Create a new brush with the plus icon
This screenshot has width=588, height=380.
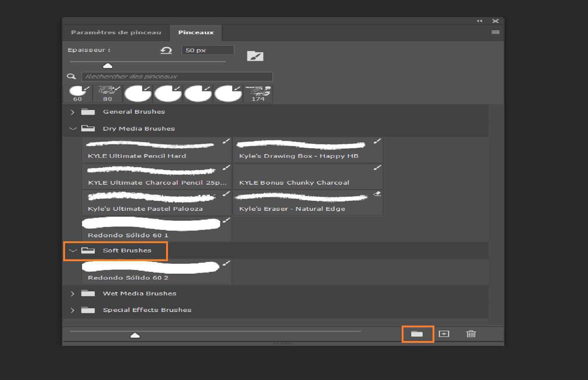click(x=444, y=334)
